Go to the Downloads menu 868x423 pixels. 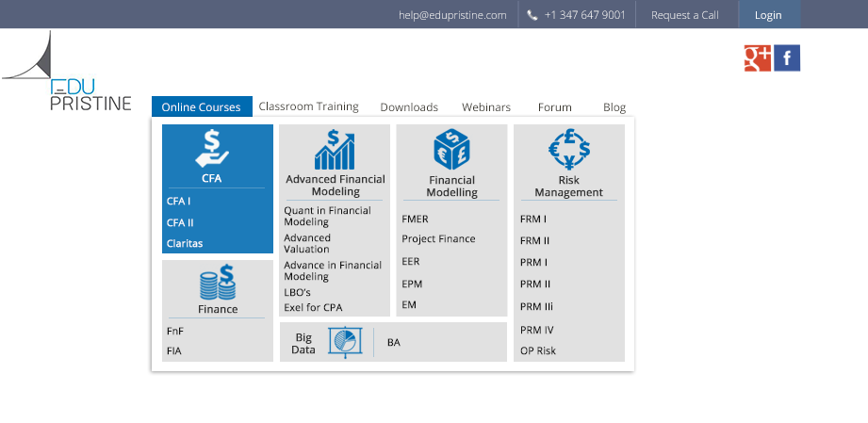(x=409, y=107)
